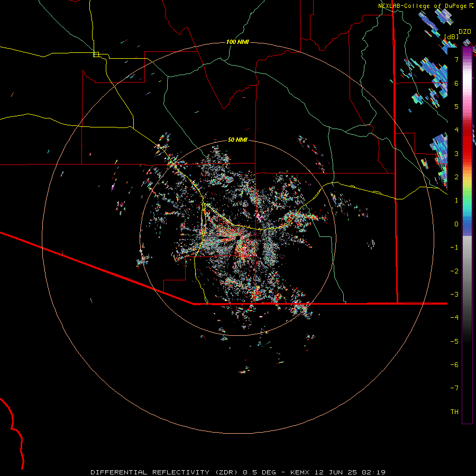The height and width of the screenshot is (476, 476).
Task: Click the 3 value on color scale
Action: (456, 153)
